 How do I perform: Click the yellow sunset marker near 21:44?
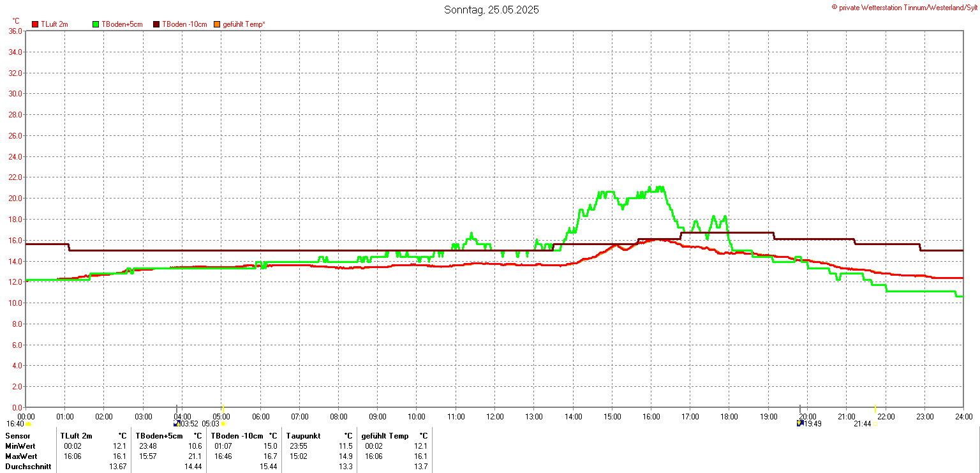[x=875, y=409]
